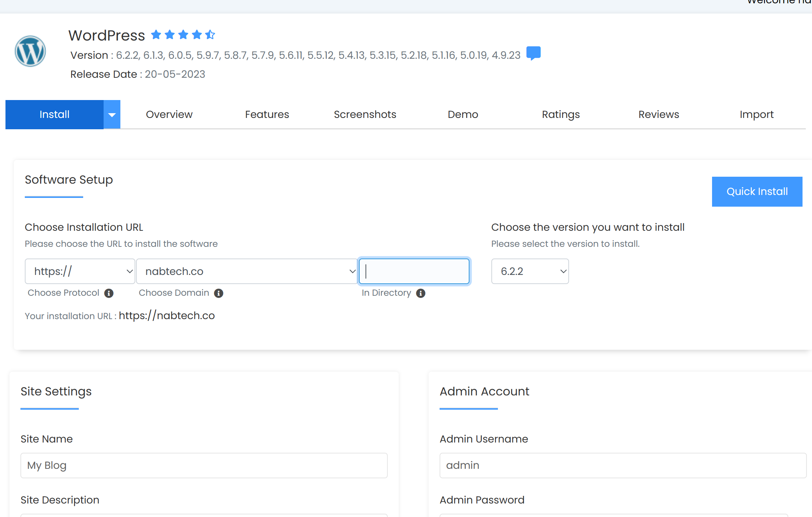Screen dimensions: 812x517
Task: Open the blue comment bubble icon after versions
Action: 533,53
